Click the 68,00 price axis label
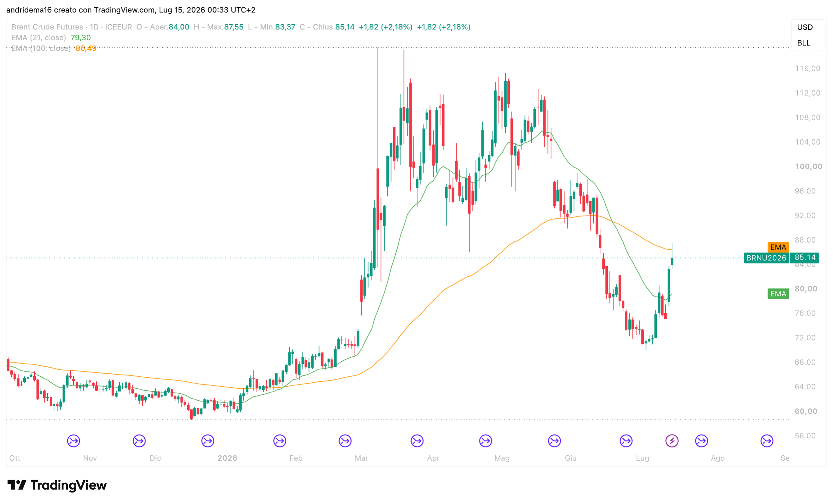833x504 pixels. (805, 362)
